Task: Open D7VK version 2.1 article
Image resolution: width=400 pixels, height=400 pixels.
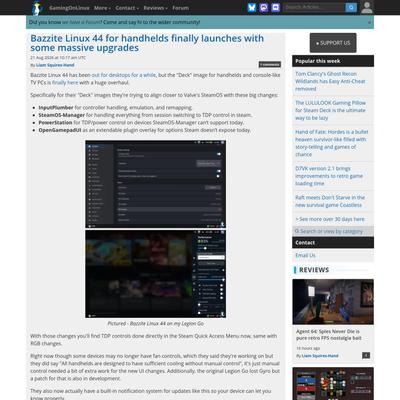Action: click(x=329, y=176)
